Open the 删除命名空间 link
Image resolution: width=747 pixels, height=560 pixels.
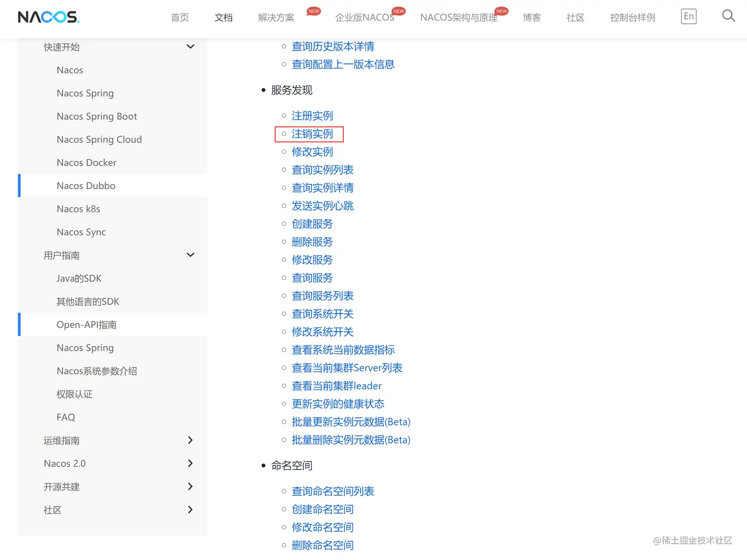click(x=323, y=545)
